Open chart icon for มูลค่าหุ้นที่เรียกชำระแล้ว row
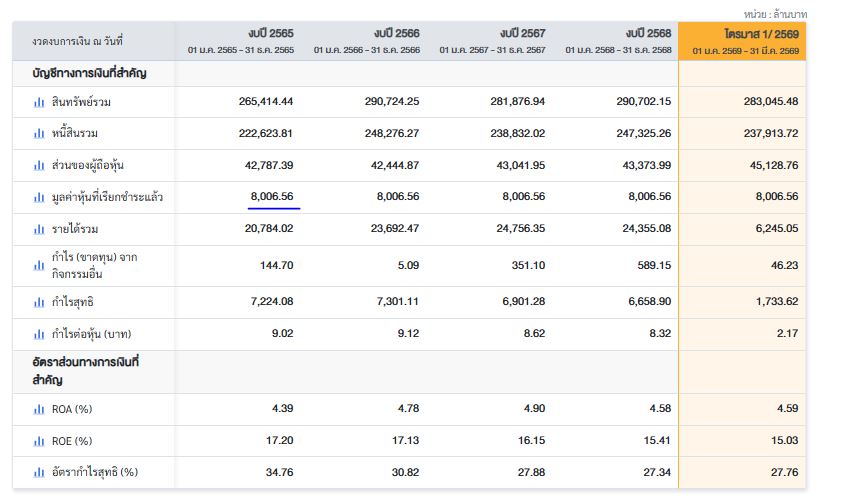This screenshot has width=849, height=499. [39, 197]
